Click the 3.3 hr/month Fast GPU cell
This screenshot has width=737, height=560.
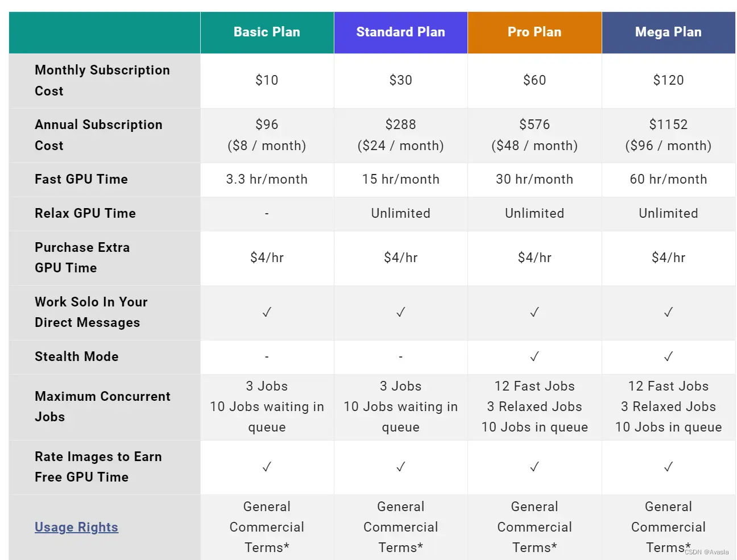[267, 180]
